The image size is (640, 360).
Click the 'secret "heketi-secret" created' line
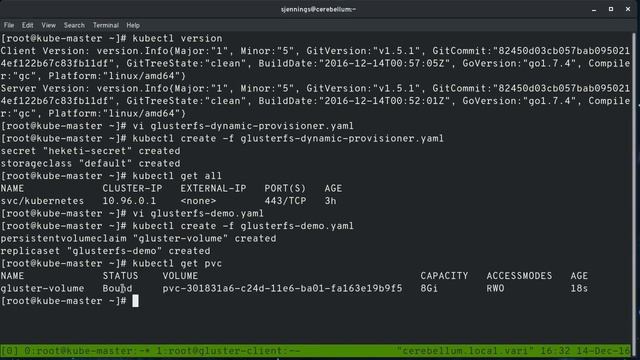(90, 151)
